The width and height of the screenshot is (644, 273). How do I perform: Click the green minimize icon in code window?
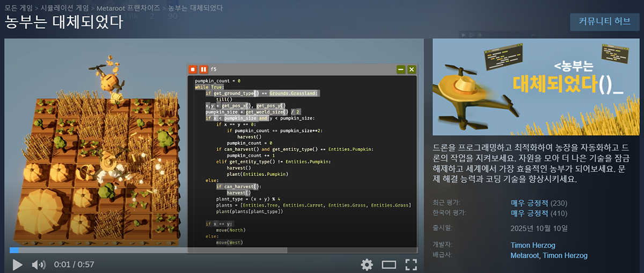401,69
